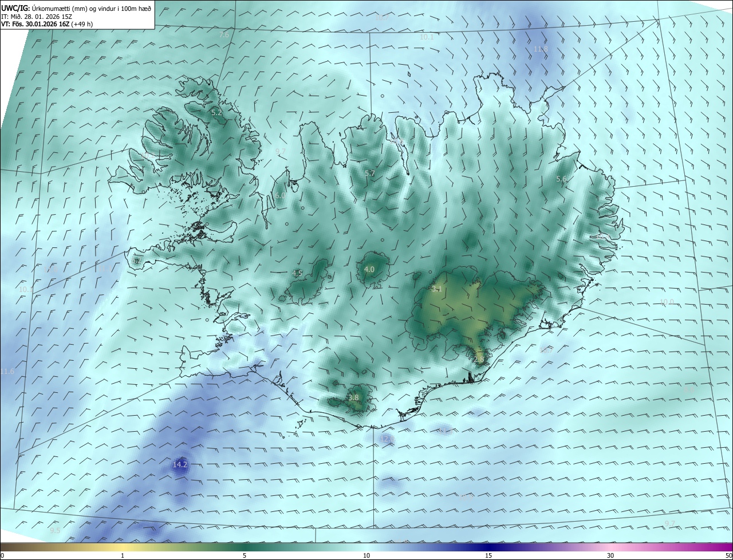This screenshot has height=560, width=733.
Task: Click the '2.8' value near the southeast coast
Action: coord(479,360)
